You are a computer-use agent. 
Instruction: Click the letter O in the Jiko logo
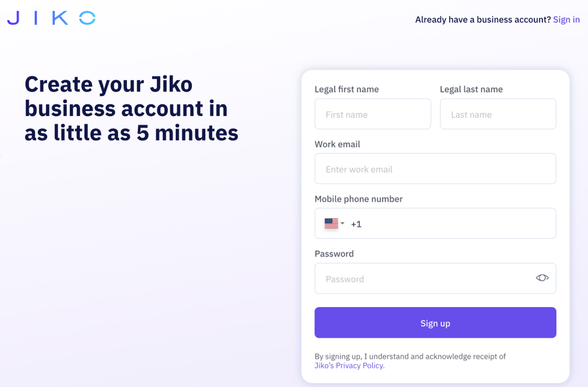coord(87,17)
